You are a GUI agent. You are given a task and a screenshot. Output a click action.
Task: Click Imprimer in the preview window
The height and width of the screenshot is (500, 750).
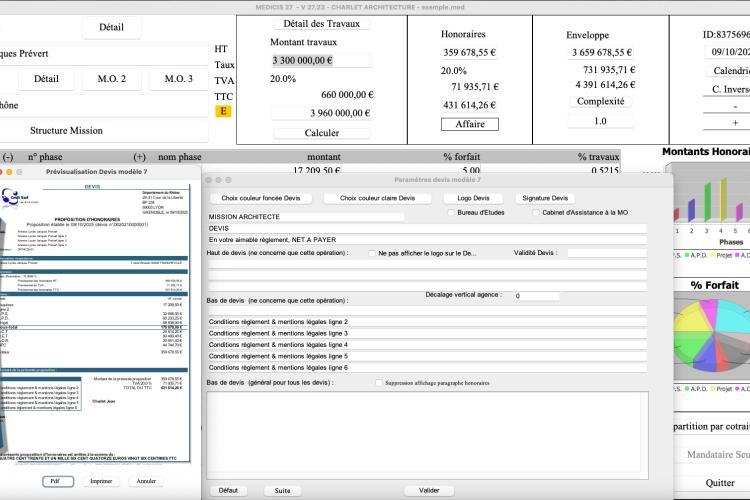[x=101, y=481]
